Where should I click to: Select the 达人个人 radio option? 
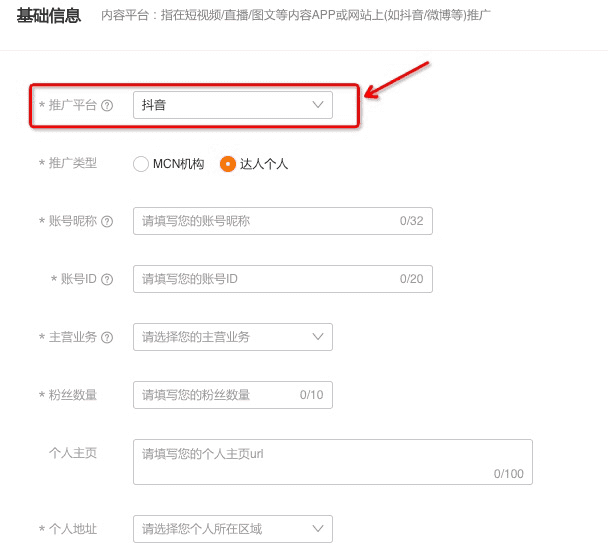(228, 164)
